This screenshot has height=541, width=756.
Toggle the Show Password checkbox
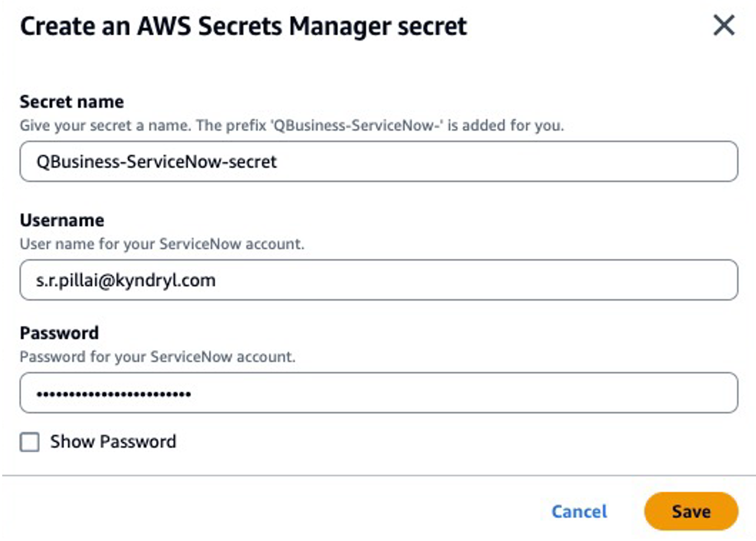click(x=30, y=442)
